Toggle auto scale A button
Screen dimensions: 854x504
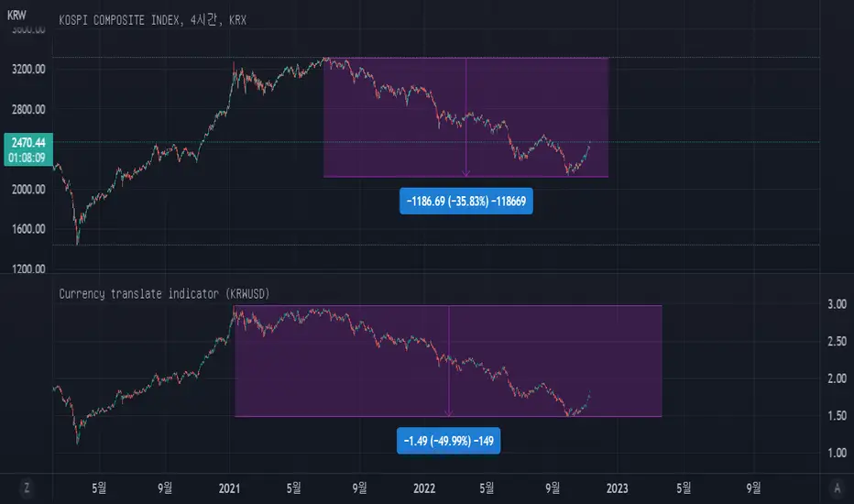click(x=837, y=487)
